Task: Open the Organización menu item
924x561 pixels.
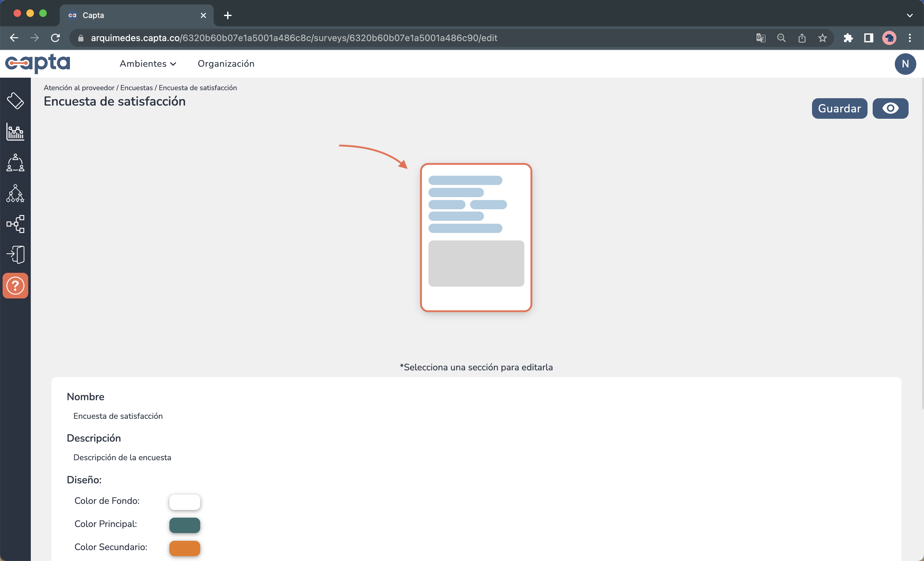Action: point(226,64)
